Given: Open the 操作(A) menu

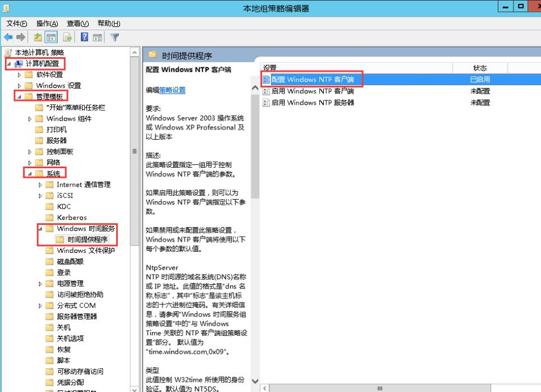Looking at the screenshot, I should 47,24.
